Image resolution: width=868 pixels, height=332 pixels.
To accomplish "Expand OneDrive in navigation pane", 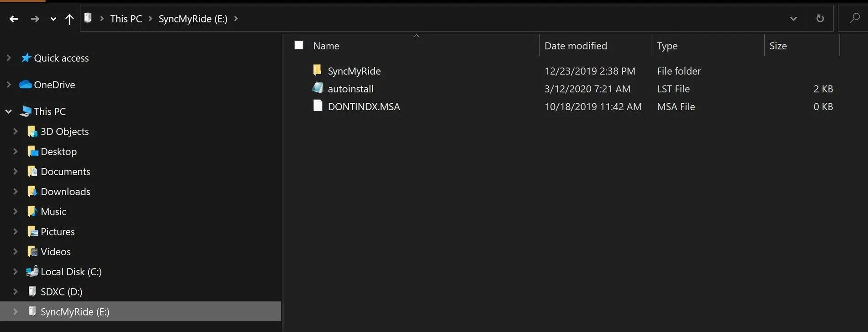I will click(8, 85).
